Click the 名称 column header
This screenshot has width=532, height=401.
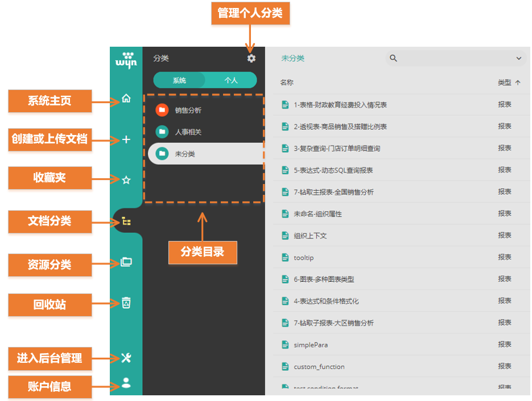point(287,83)
